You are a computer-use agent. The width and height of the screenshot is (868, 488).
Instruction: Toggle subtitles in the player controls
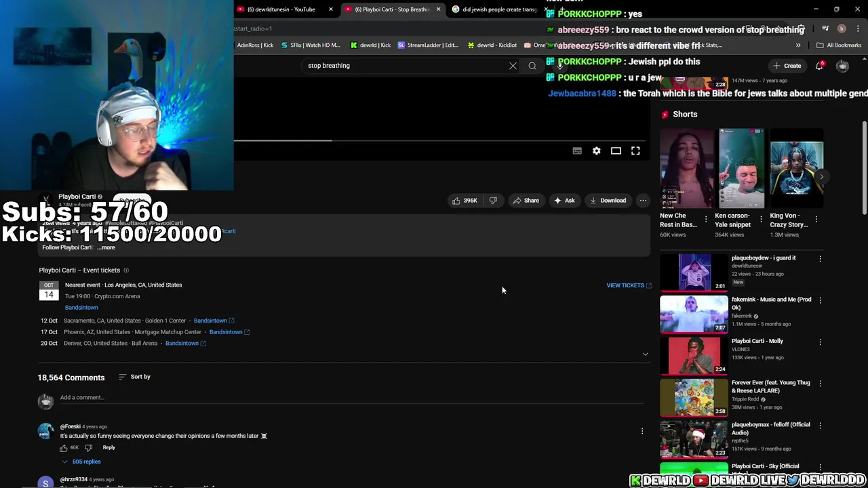tap(577, 150)
